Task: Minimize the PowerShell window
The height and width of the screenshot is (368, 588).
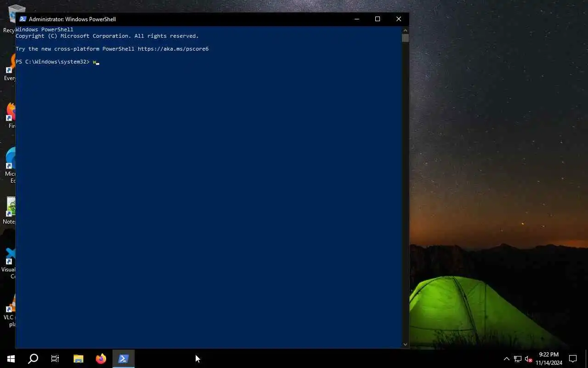Action: [x=357, y=19]
